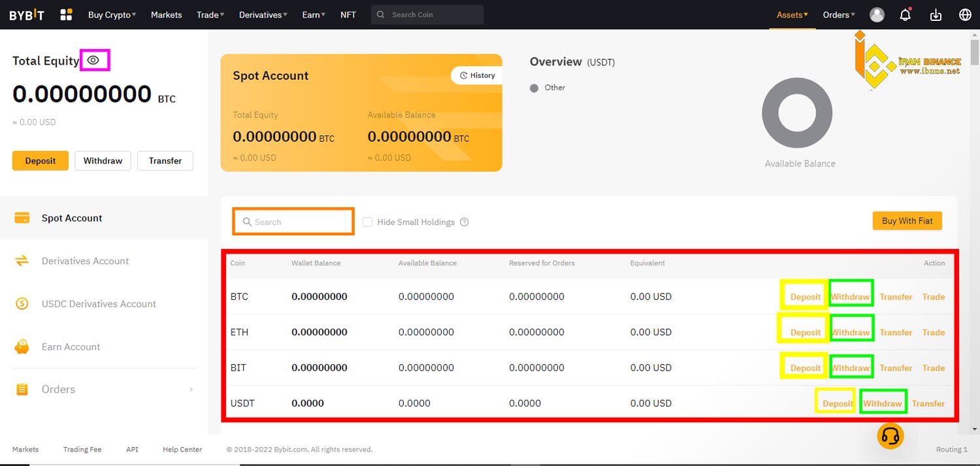Click the magnifier in the coin search box
The width and height of the screenshot is (980, 466).
[x=247, y=222]
